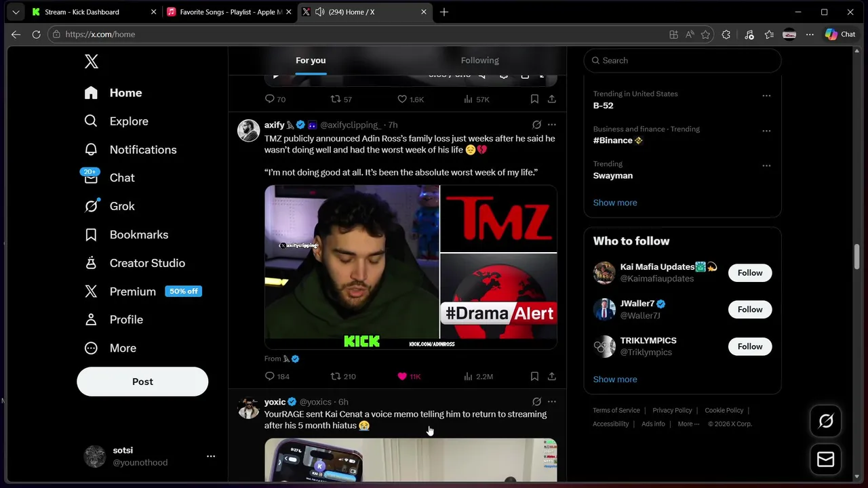Follow TRIKLYMPICS
The width and height of the screenshot is (868, 488).
point(750,346)
